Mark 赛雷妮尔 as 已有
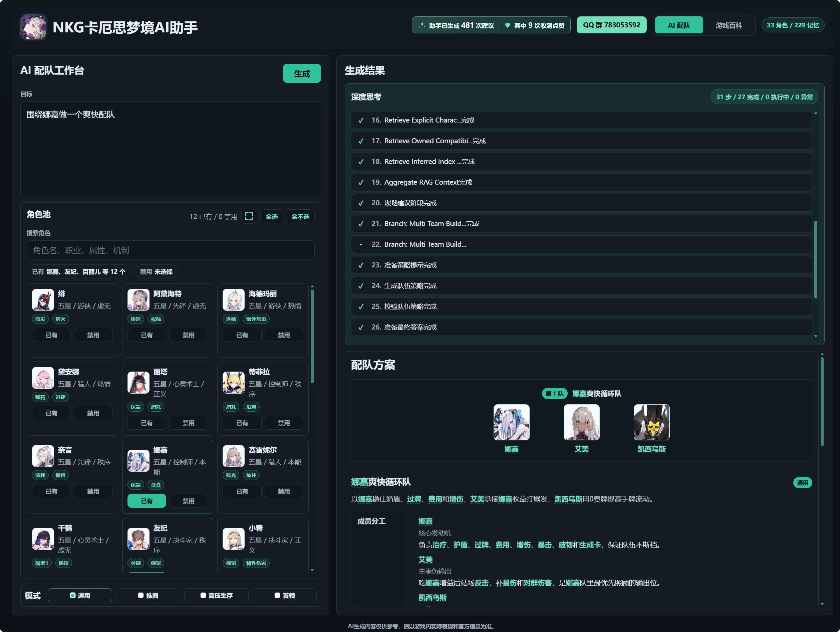Screen dimensions: 840x632 [x=242, y=491]
